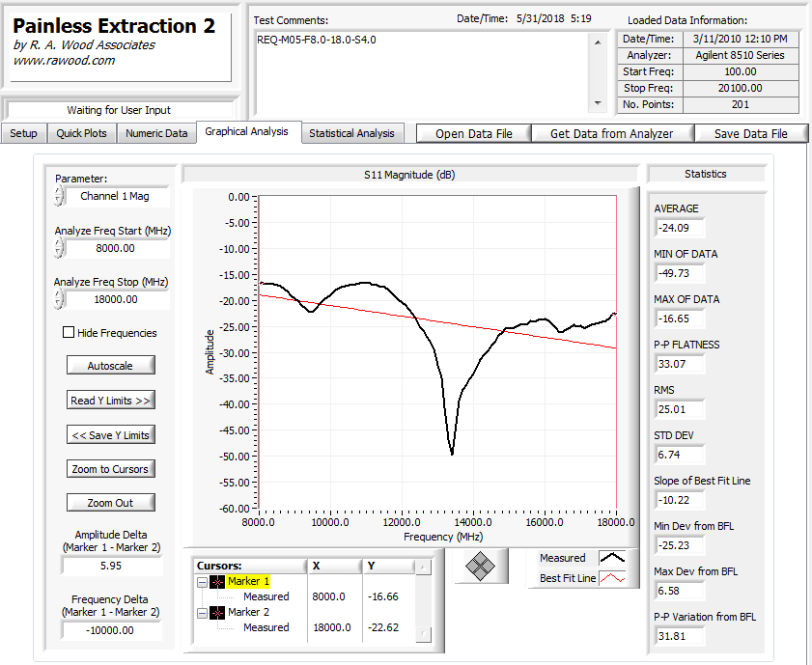Click the Save Y Limits button
Screen dimensions: 812x665
click(110, 434)
